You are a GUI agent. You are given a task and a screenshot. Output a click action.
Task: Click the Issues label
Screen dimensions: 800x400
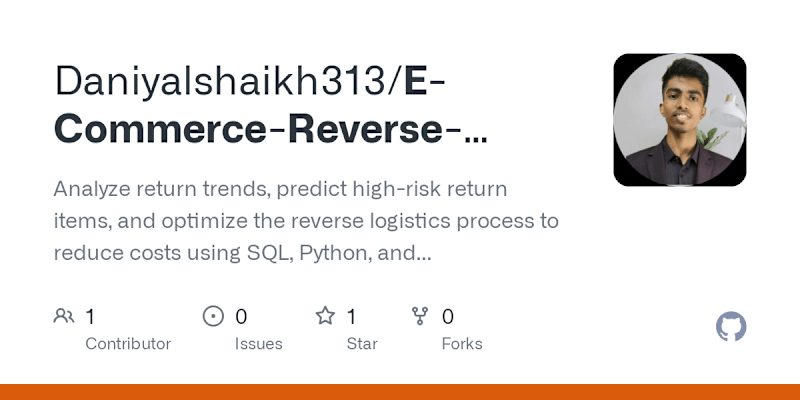[x=259, y=344]
